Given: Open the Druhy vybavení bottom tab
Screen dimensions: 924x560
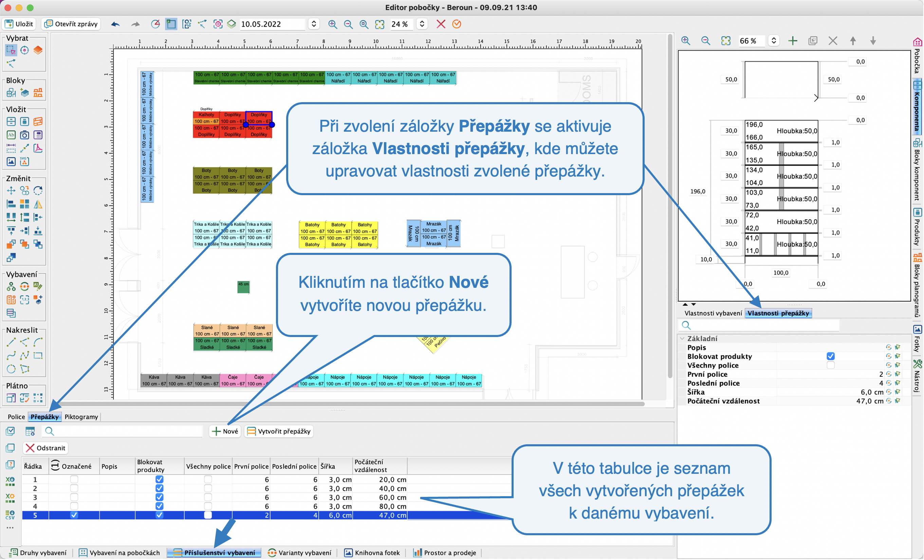Looking at the screenshot, I should pos(38,553).
